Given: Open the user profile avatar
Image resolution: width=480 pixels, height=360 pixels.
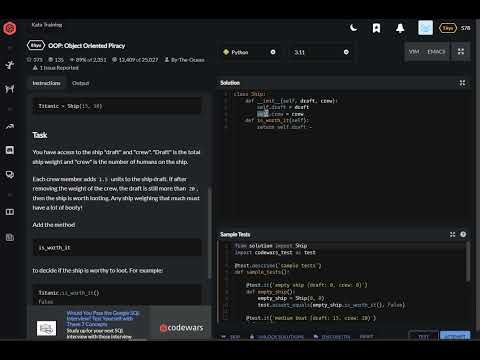Looking at the screenshot, I should (425, 28).
